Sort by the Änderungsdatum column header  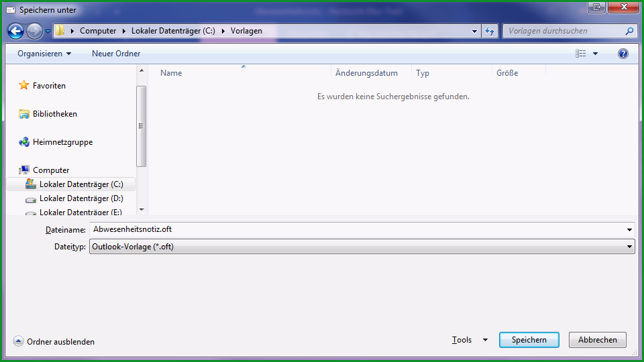pos(366,72)
